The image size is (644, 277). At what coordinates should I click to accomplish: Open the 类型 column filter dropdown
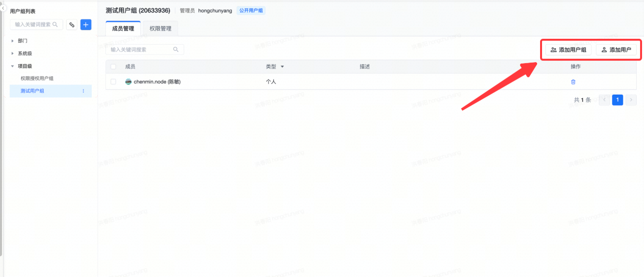[x=282, y=67]
